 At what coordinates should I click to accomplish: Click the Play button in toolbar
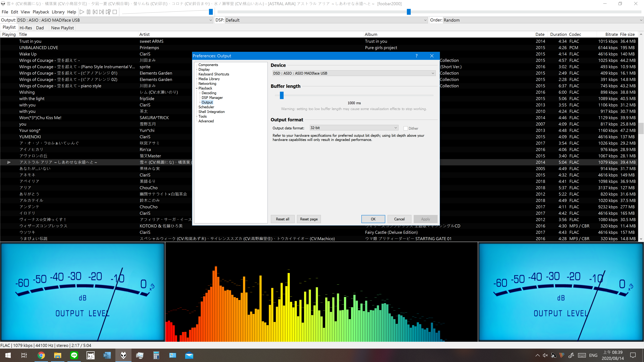pyautogui.click(x=82, y=12)
